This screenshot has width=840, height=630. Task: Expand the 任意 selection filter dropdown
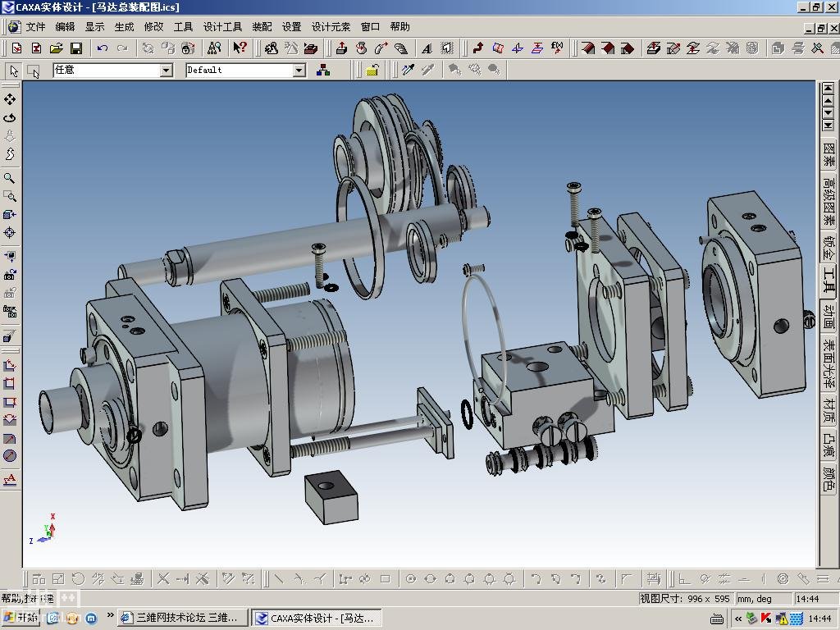(x=167, y=71)
